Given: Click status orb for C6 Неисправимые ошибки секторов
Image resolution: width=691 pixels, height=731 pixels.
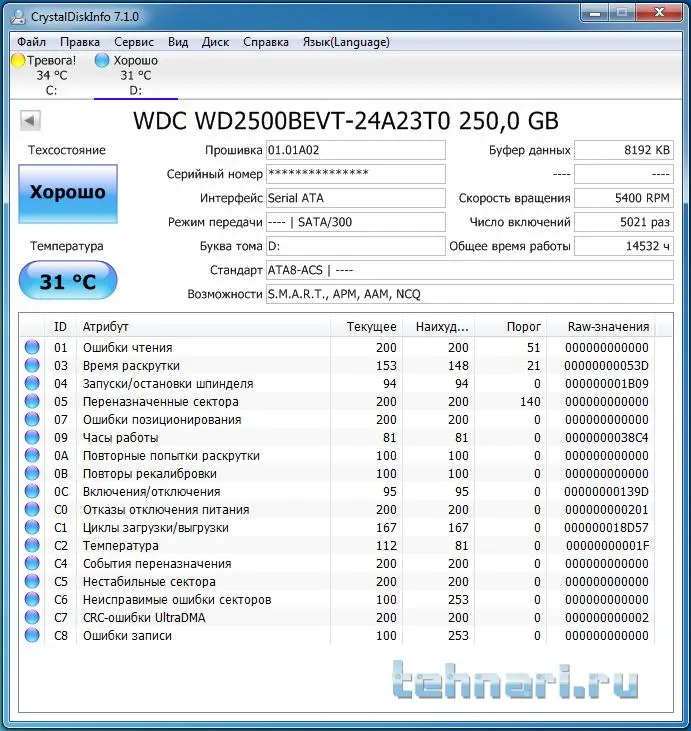Looking at the screenshot, I should pos(32,599).
